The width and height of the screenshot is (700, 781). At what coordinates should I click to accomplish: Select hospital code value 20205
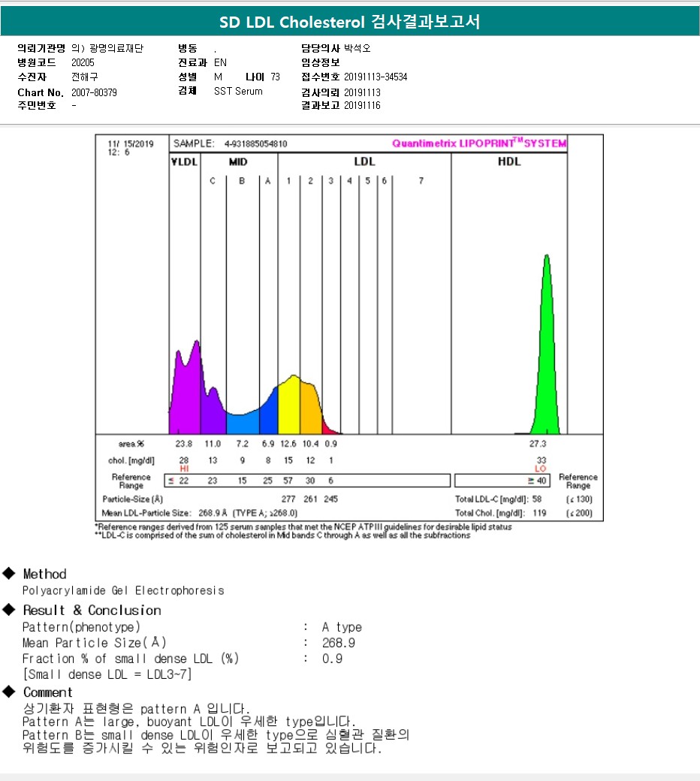[x=83, y=62]
